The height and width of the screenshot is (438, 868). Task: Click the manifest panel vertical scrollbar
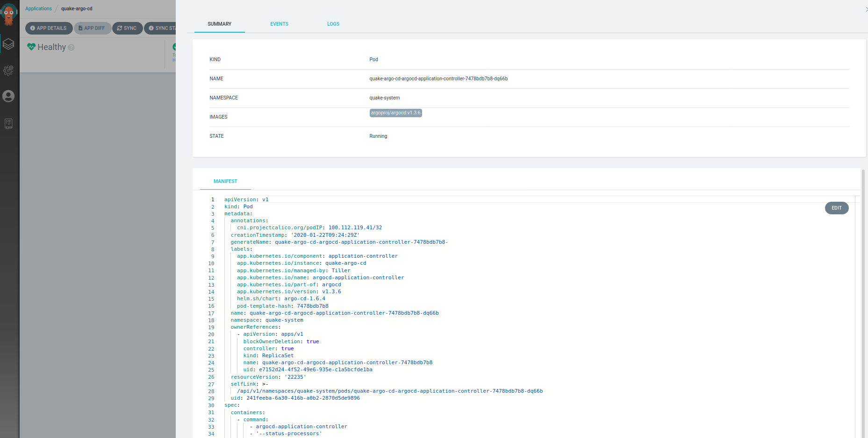click(x=863, y=304)
